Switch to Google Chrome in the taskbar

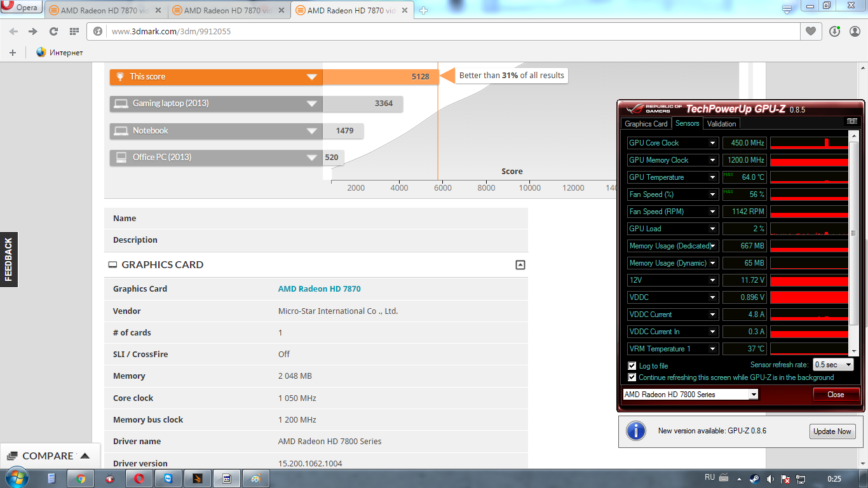81,478
